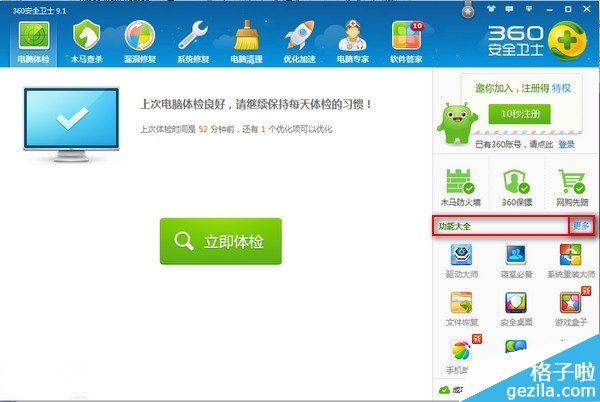Open the 文件恢复 file recovery tool
Image resolution: width=600 pixels, height=402 pixels.
pos(461,309)
